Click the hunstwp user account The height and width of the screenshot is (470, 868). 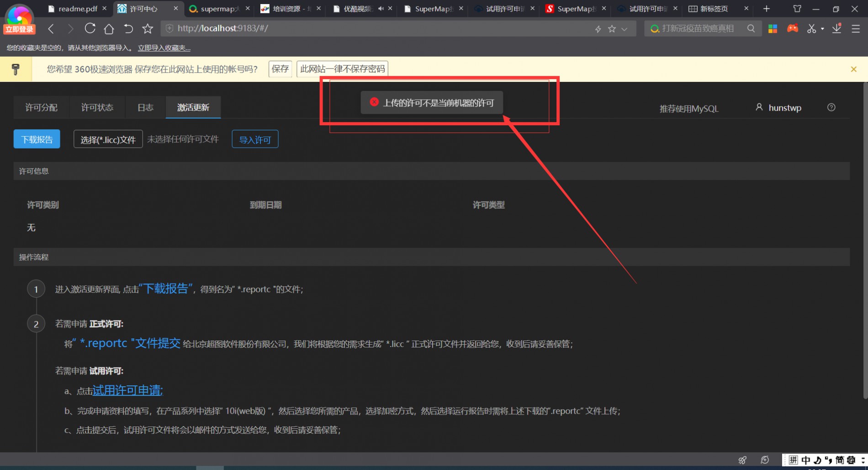point(778,108)
